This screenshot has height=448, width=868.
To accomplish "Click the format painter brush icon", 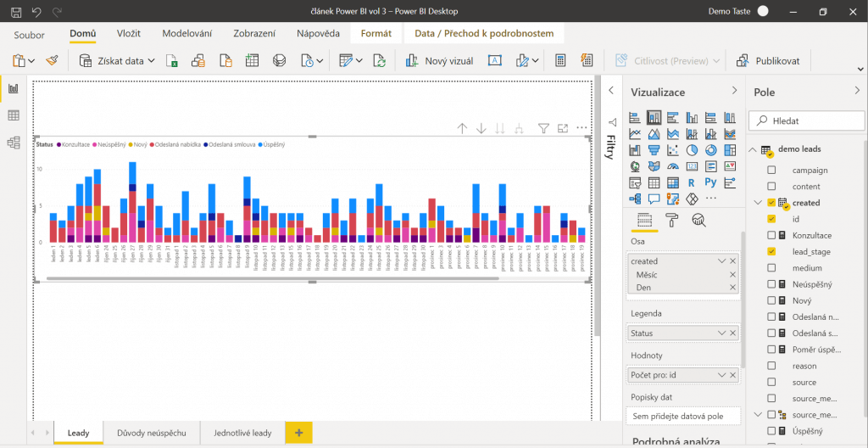I will 53,61.
